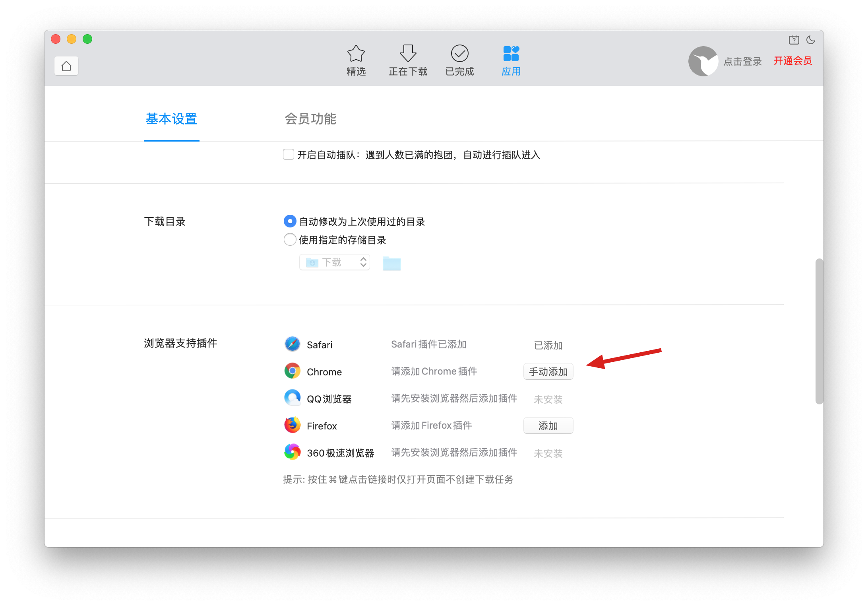Viewport: 868px width, 606px height.
Task: Select the Firefox browser icon
Action: (292, 425)
